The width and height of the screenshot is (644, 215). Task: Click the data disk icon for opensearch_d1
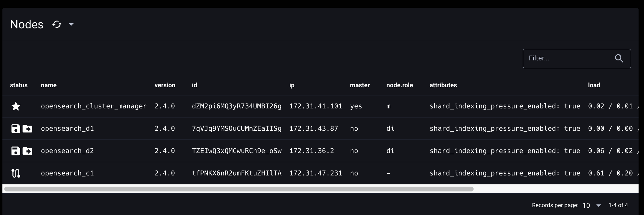click(x=16, y=129)
